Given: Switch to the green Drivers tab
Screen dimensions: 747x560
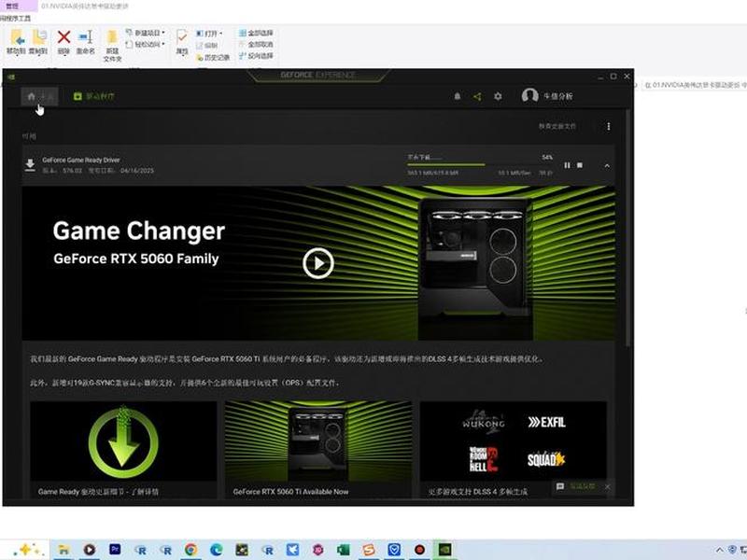Looking at the screenshot, I should [94, 96].
